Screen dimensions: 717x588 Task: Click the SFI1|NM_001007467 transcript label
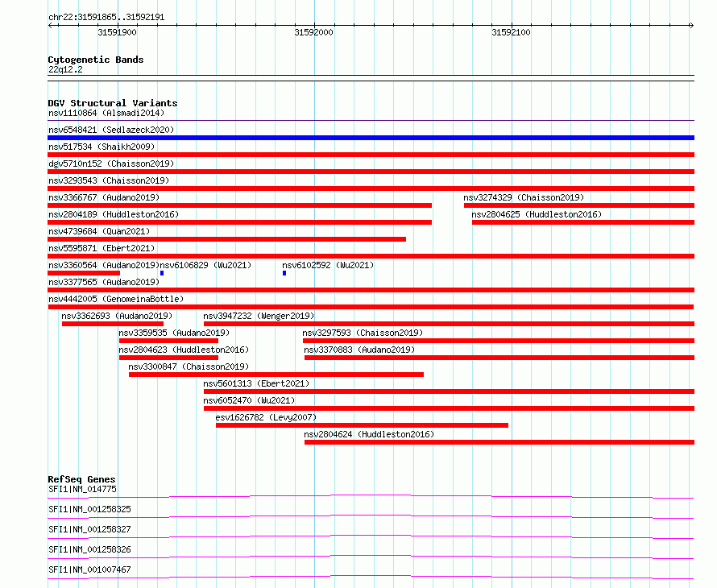89,569
